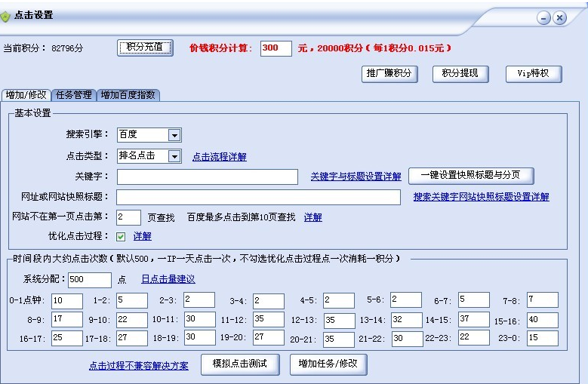Click the 8-9 hour field
588x384 pixels.
coord(67,319)
